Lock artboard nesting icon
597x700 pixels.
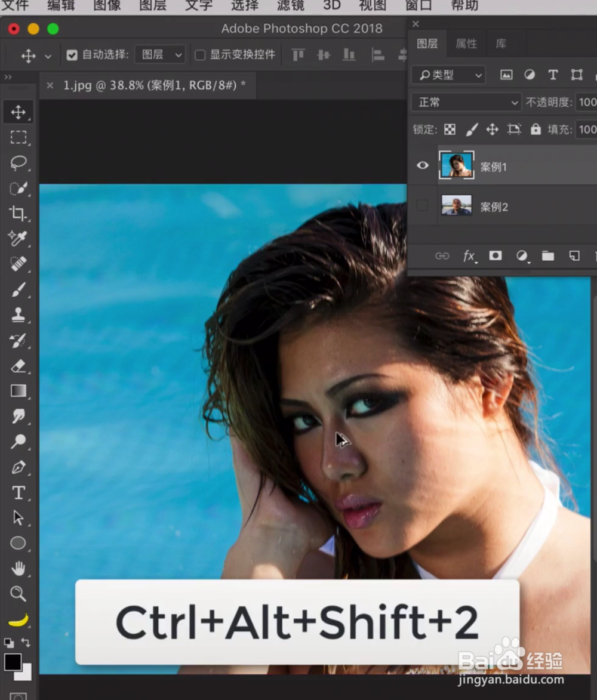(514, 129)
